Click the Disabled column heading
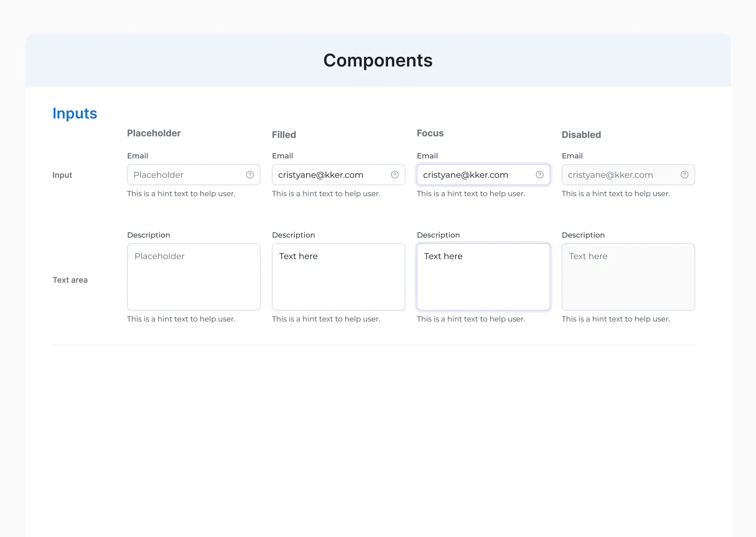Image resolution: width=756 pixels, height=537 pixels. [581, 135]
